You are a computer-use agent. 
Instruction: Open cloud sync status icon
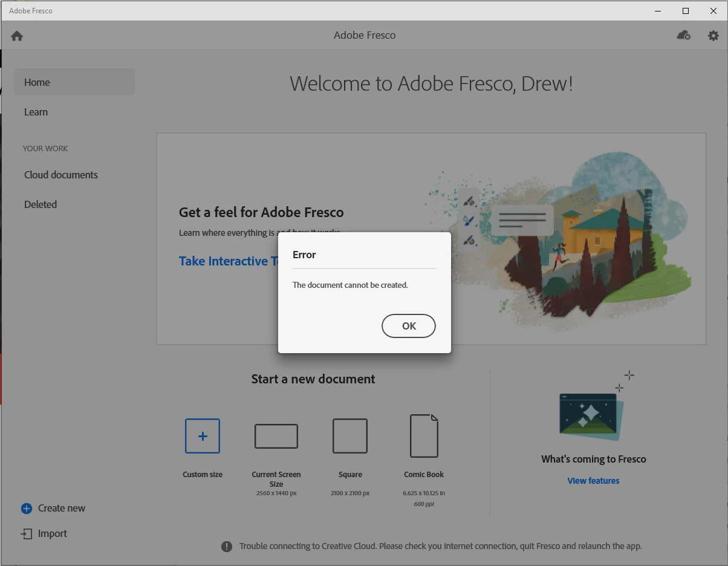[x=684, y=36]
